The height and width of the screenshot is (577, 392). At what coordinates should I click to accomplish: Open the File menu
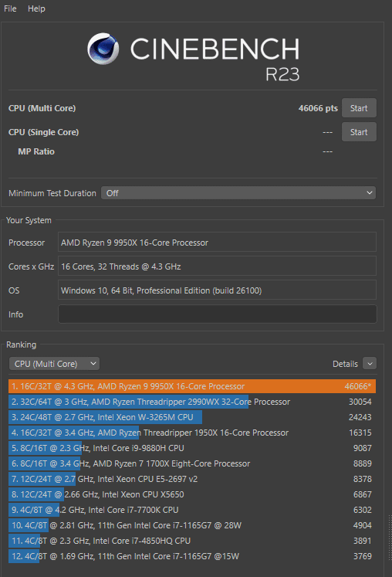click(10, 8)
